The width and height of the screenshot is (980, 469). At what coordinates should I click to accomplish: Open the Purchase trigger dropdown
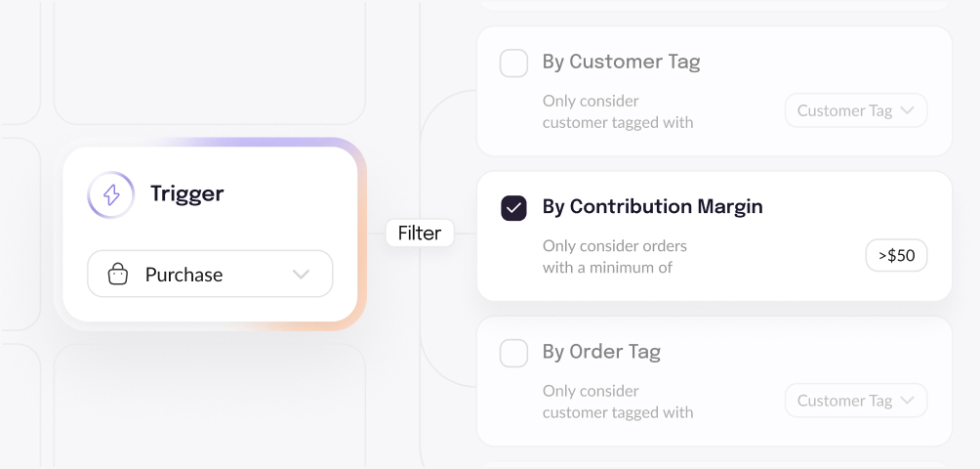point(210,275)
